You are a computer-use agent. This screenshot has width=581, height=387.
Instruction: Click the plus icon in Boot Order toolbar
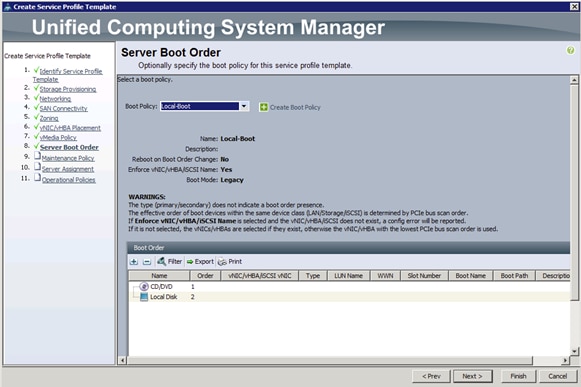pyautogui.click(x=134, y=262)
